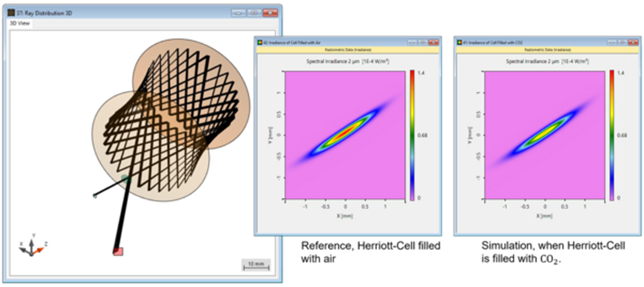Maximize the Ray Distribution 3D window
The image size is (644, 287).
click(x=254, y=13)
